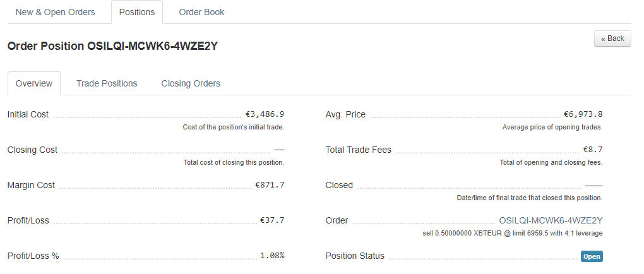Click the Closed field label
The height and width of the screenshot is (274, 644).
[x=339, y=185]
